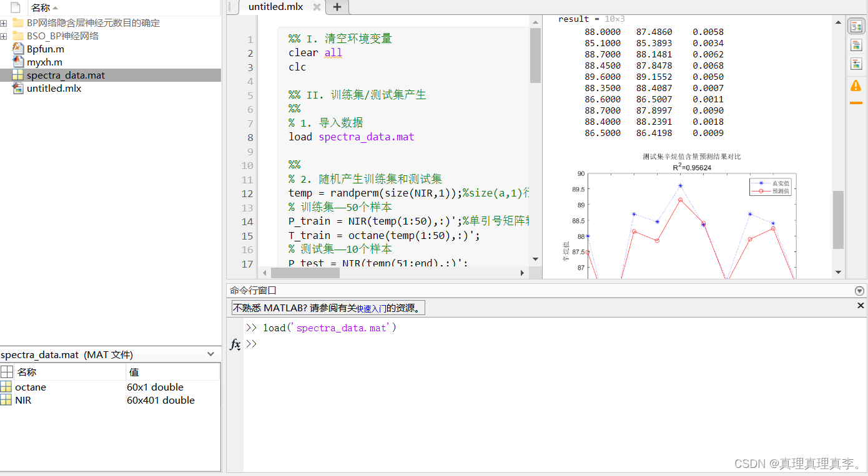This screenshot has width=868, height=476.
Task: Click code editor horizontal scroll left arrow
Action: click(265, 273)
